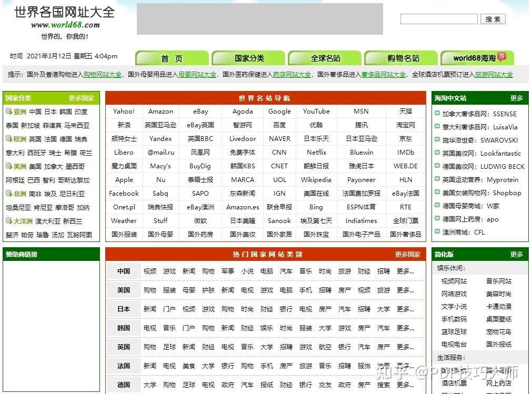
Task: Select the 英国 country row label
Action: point(124,347)
